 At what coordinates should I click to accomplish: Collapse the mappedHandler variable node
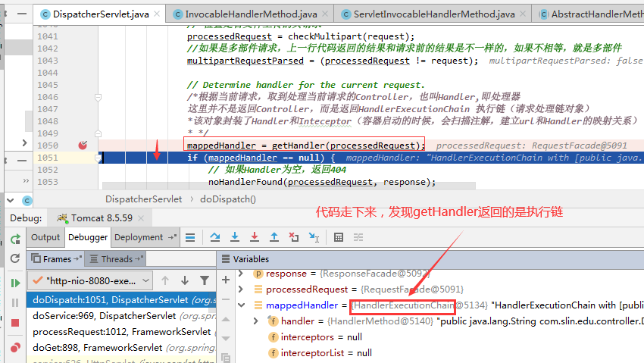tap(242, 305)
